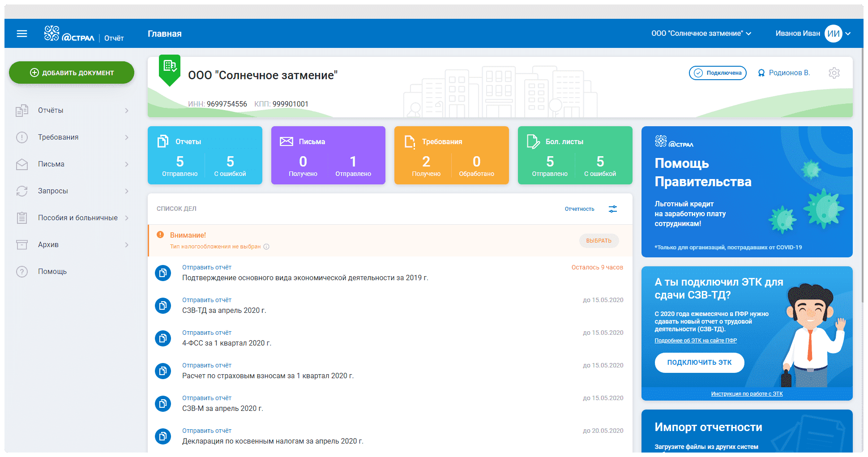Click the Добавить документ button
Viewport: 868px width, 457px height.
(x=72, y=73)
